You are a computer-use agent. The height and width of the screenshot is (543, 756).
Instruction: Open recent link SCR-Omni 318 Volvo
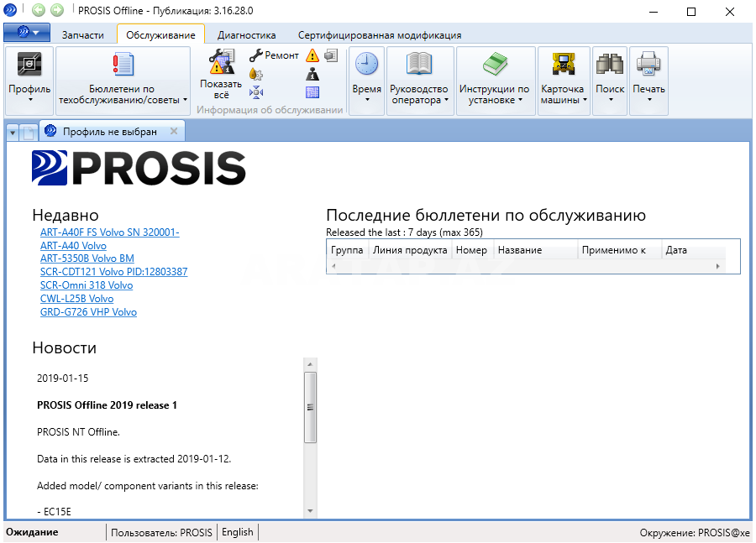pyautogui.click(x=87, y=285)
